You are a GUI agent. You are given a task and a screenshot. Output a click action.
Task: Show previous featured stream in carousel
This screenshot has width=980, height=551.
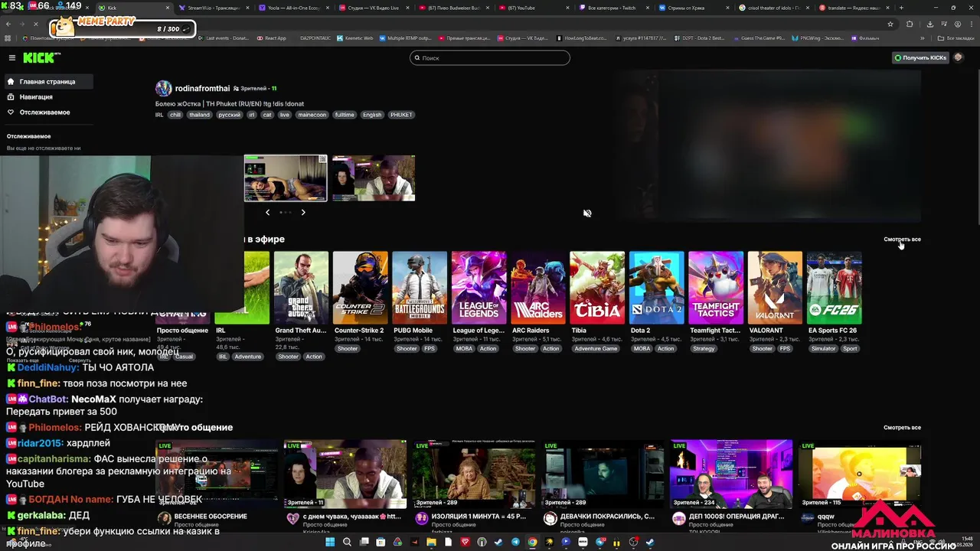tap(267, 212)
